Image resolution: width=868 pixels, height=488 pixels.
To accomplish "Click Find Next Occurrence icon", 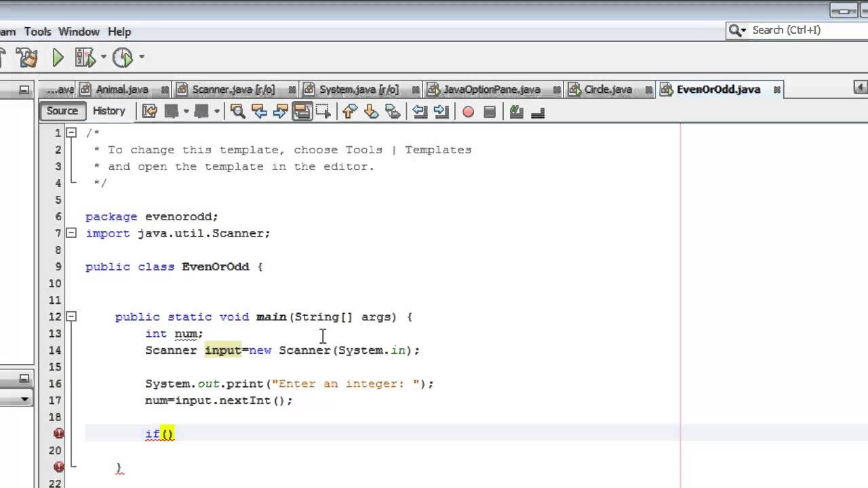I will 280,112.
